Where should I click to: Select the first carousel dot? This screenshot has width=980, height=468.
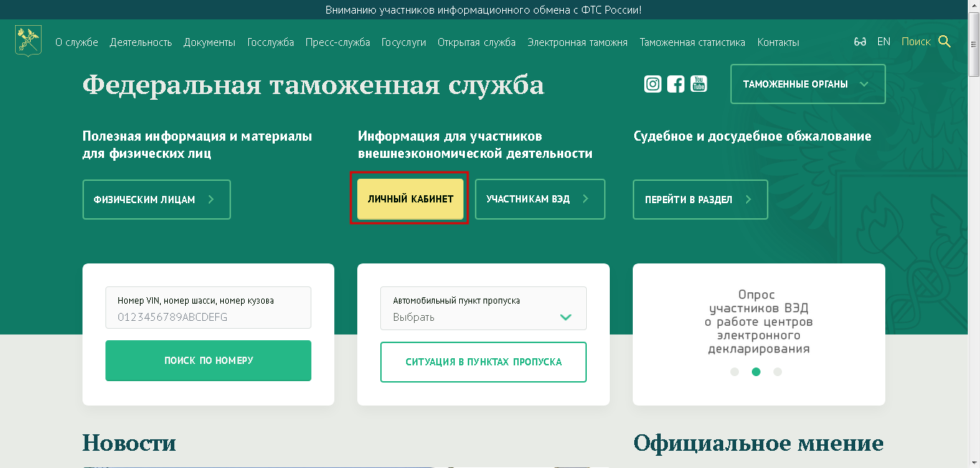(x=735, y=372)
